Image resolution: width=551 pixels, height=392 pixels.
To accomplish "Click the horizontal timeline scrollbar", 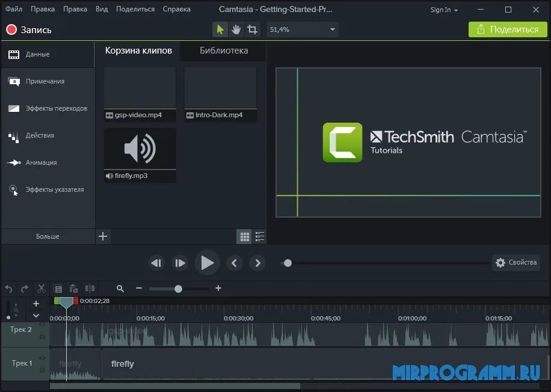I will point(175,385).
